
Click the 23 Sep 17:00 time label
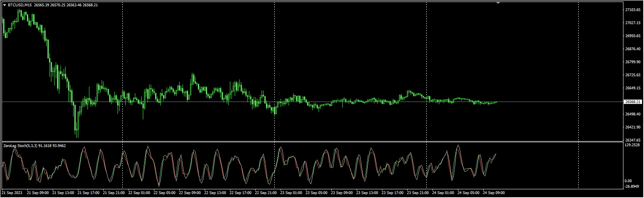pyautogui.click(x=393, y=193)
